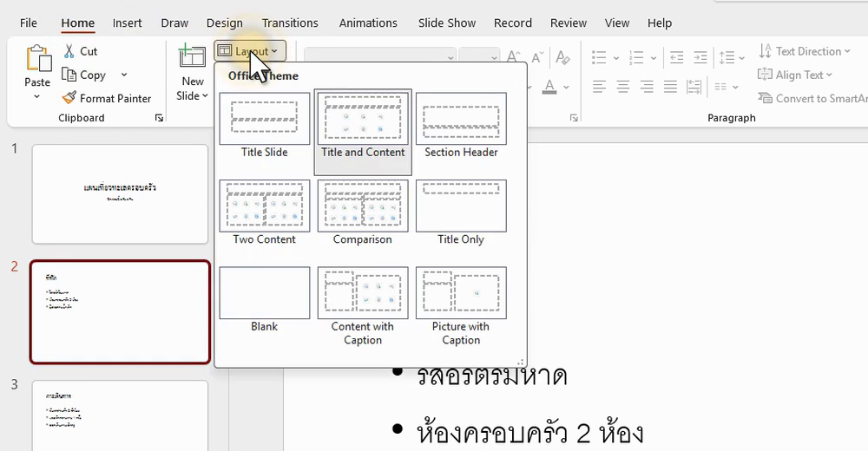Increase font size with the large A icon

pyautogui.click(x=513, y=57)
